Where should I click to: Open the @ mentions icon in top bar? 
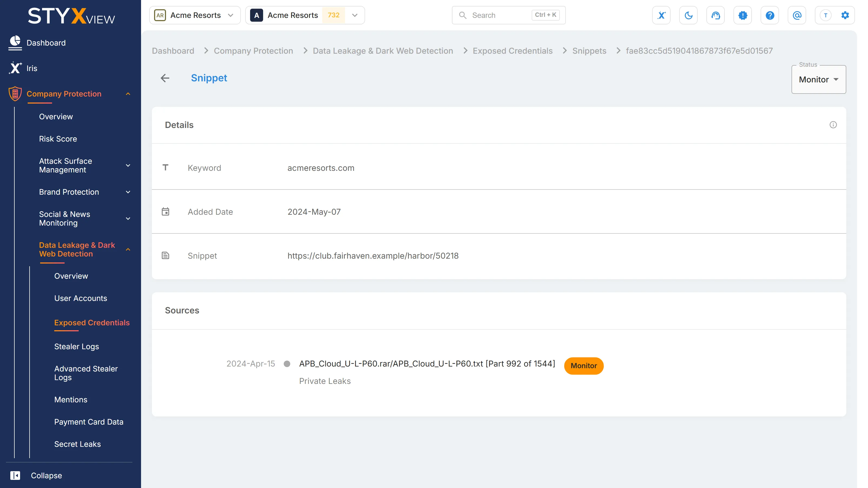797,15
